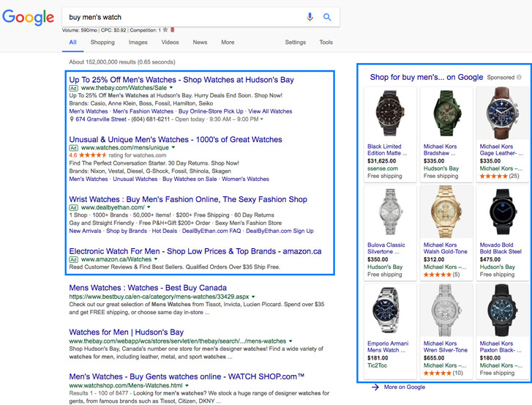Click Movado Bold Black Steel watch image

click(x=503, y=212)
